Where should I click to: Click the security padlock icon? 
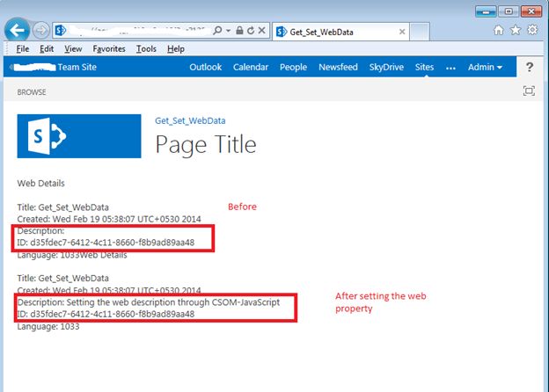click(x=239, y=31)
